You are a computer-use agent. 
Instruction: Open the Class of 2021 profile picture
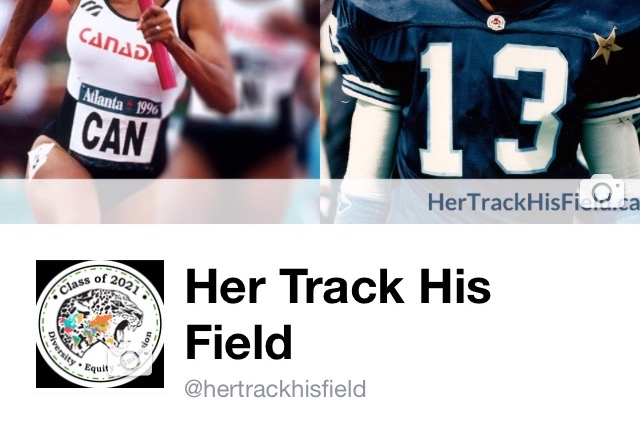point(100,324)
